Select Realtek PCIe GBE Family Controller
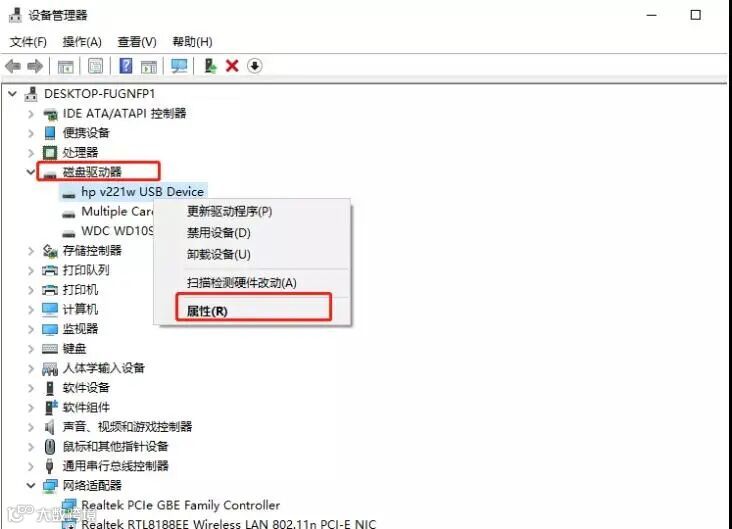 pyautogui.click(x=181, y=505)
